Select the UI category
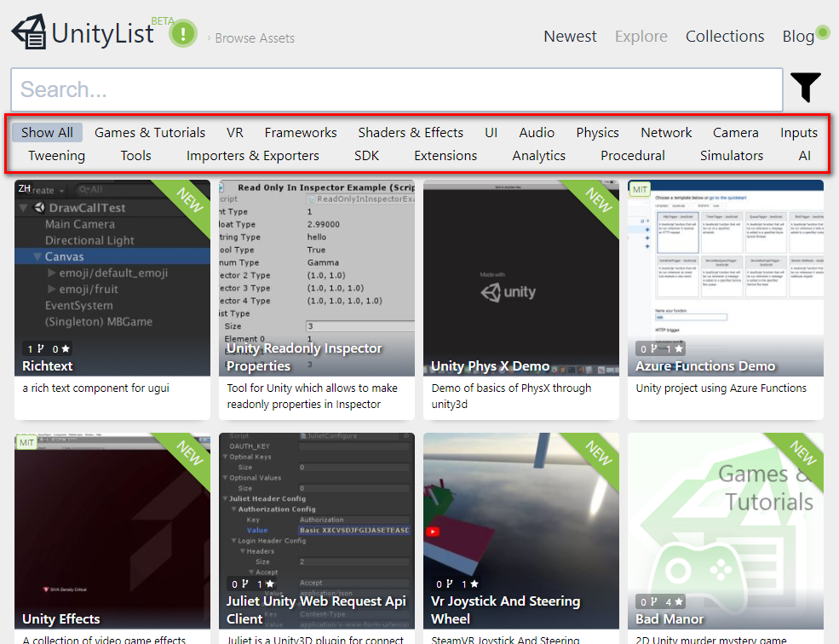The height and width of the screenshot is (644, 839). [x=491, y=132]
